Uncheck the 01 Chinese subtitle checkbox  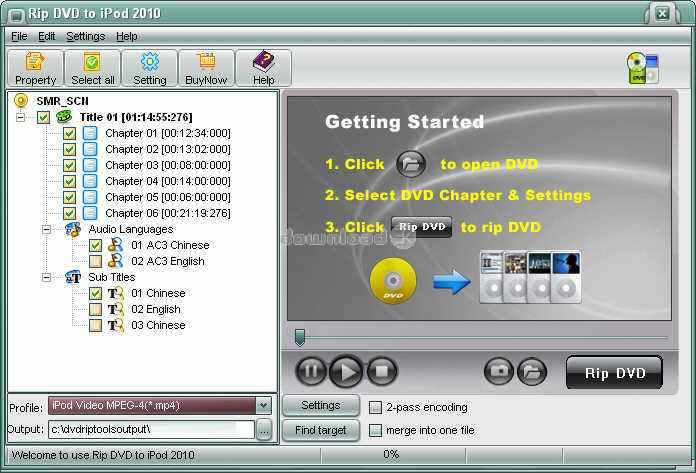pyautogui.click(x=95, y=293)
